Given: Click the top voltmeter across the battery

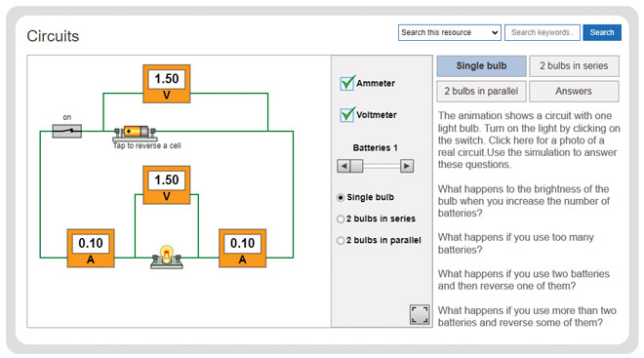Looking at the screenshot, I should [166, 84].
